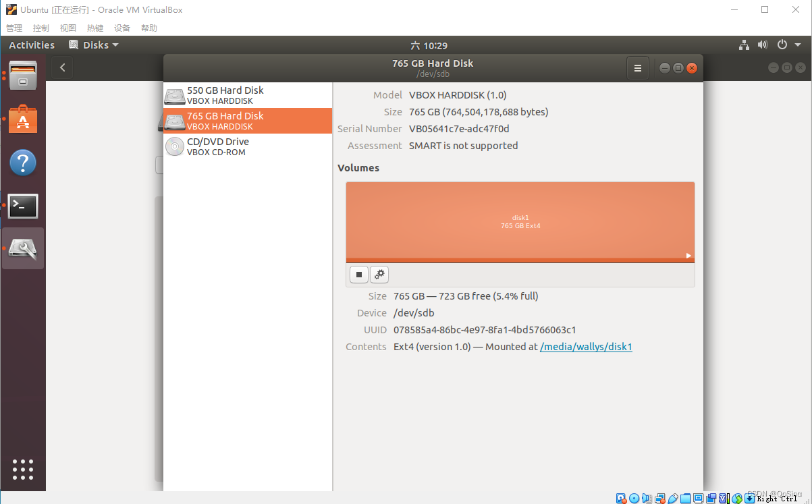Open 热键 menu in VirtualBox
Screen dimensions: 812x504
tap(95, 28)
